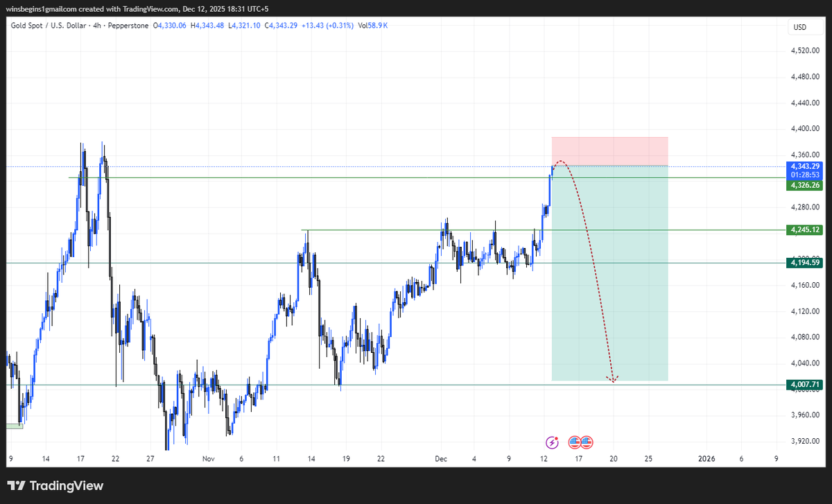The width and height of the screenshot is (832, 504).
Task: Click the 11 date label on time axis
Action: click(277, 459)
